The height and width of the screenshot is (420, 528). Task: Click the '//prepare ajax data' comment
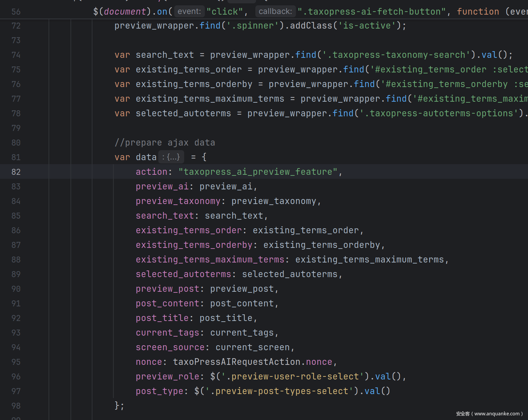pyautogui.click(x=165, y=143)
